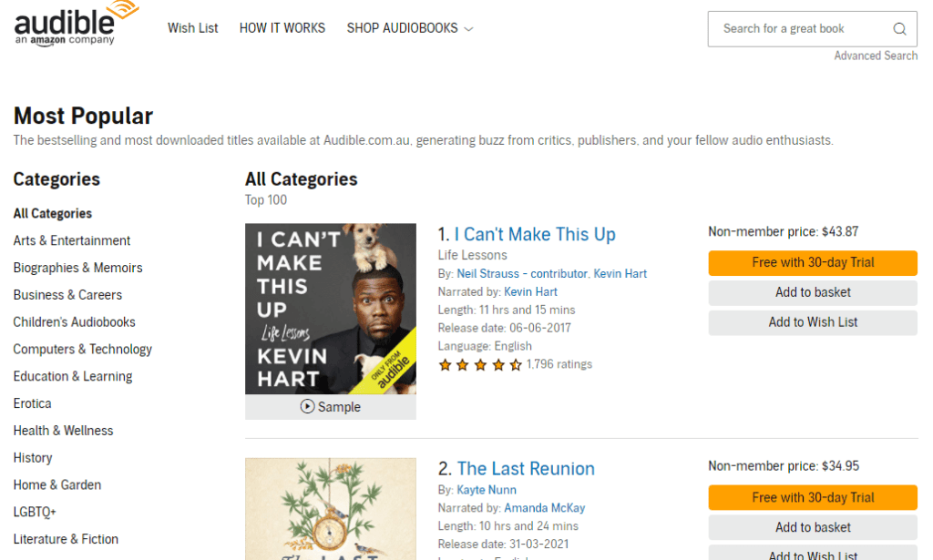Play the I Can't Make This Up sample

(331, 407)
